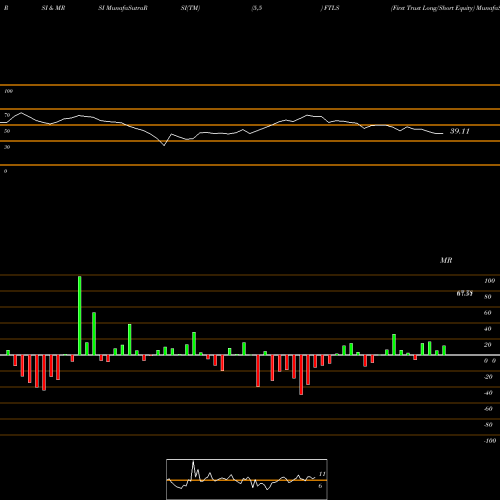Click the '20' label on MR axis
Viewport: 500px width, 500px height.
point(488,345)
